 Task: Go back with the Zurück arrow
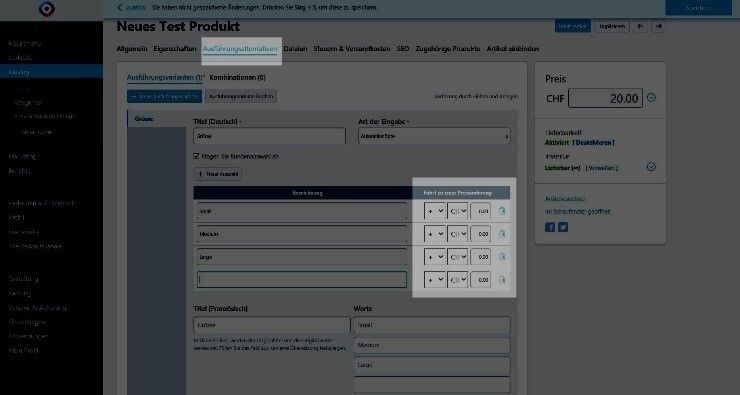120,8
